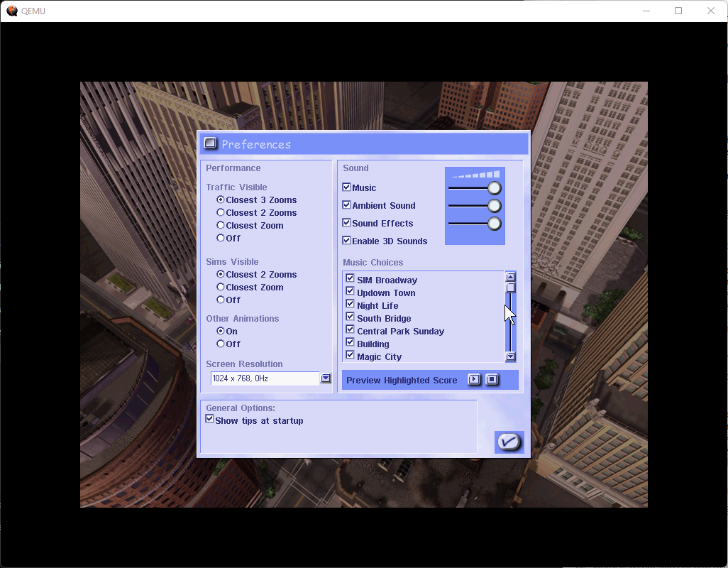Disable the Music checkbox
728x568 pixels.
pyautogui.click(x=347, y=187)
